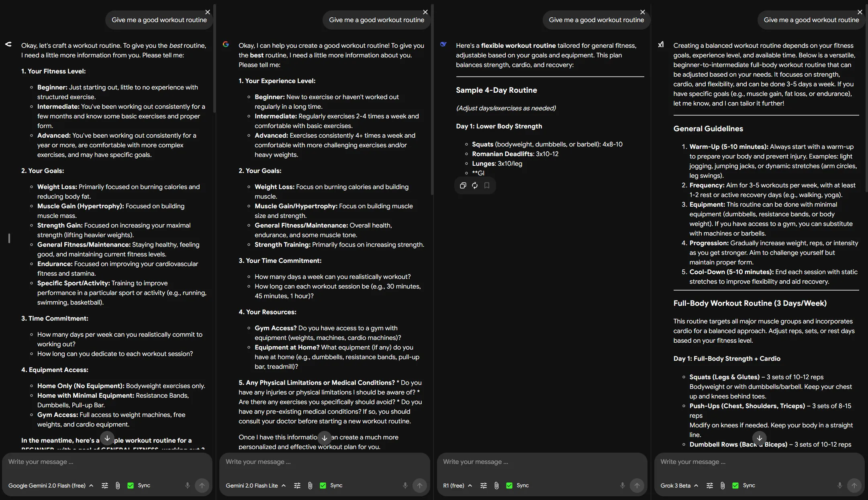868x500 pixels.
Task: Click attachment paperclip in Gemini 2.0 Flash Lite panel
Action: [310, 486]
